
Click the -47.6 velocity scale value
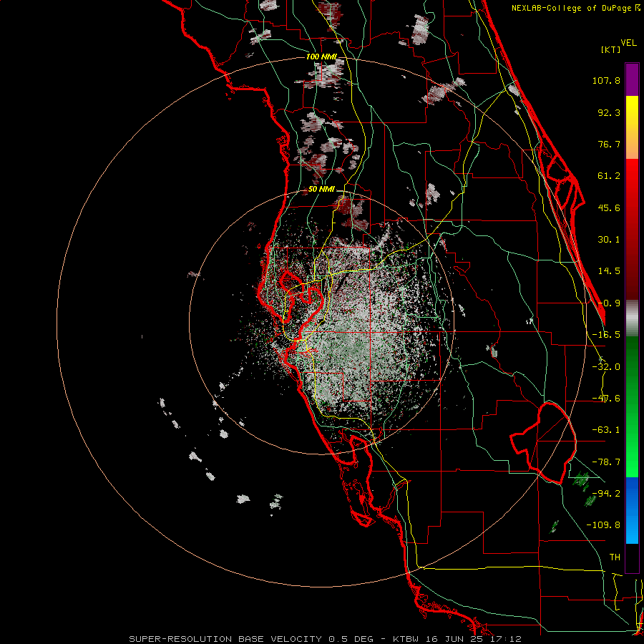(x=606, y=399)
